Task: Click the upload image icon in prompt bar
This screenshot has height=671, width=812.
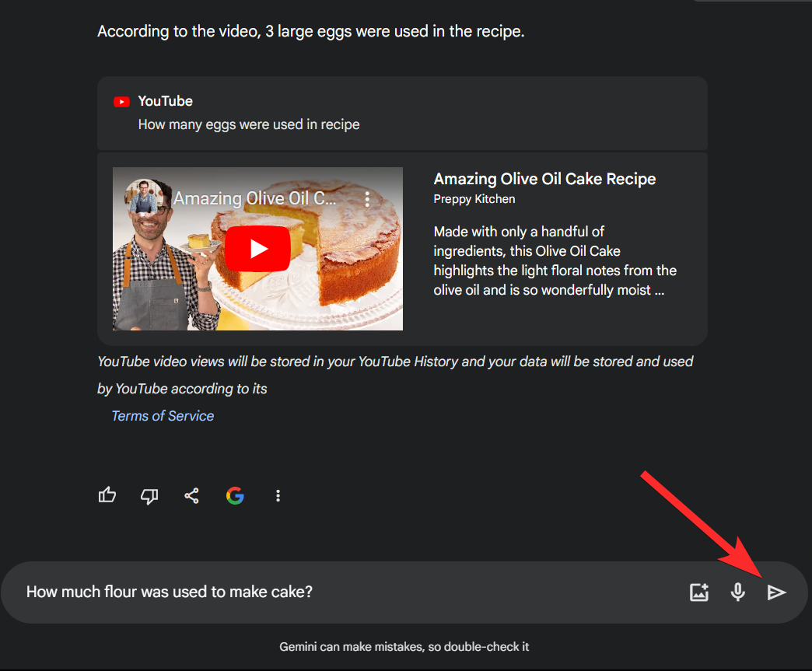Action: click(x=699, y=592)
